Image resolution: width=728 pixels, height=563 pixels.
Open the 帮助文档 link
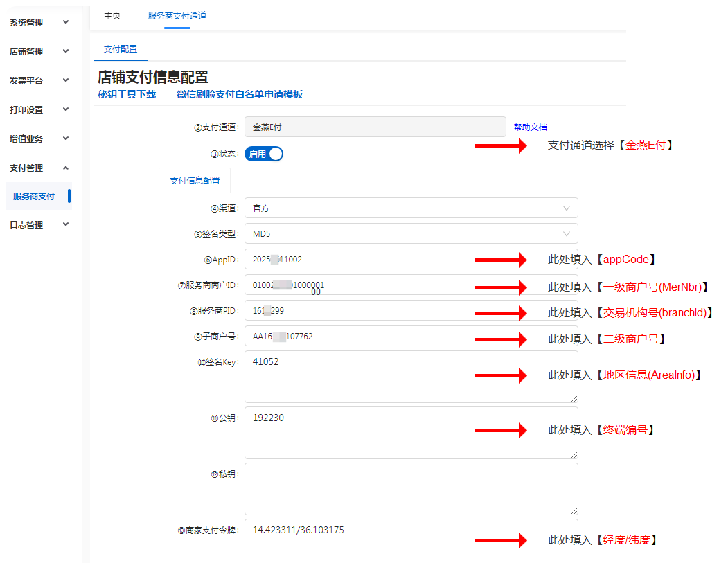coord(530,127)
